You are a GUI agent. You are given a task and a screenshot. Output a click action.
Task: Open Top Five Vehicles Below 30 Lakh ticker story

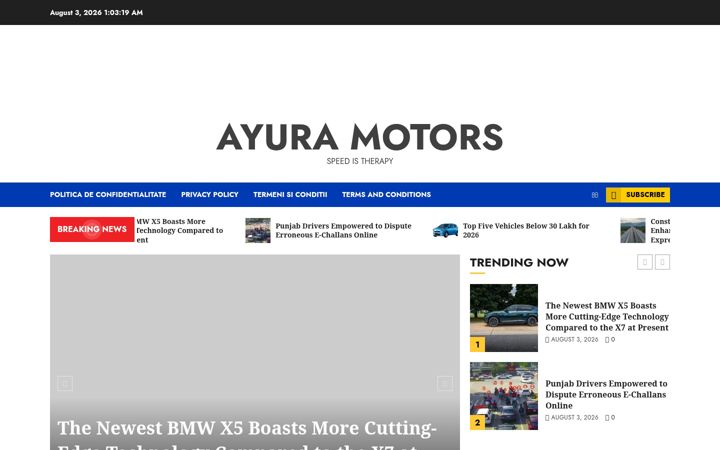(526, 231)
